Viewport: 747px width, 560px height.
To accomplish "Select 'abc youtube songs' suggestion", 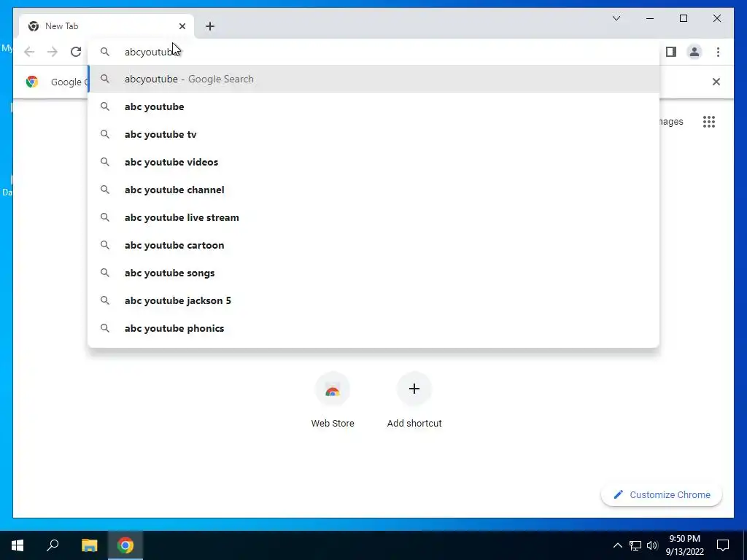I will coord(374,273).
